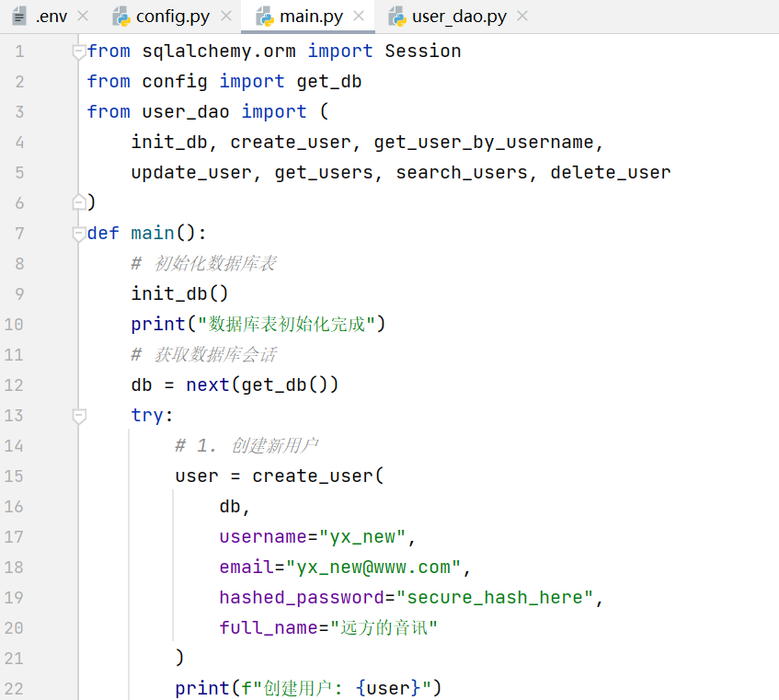Screen dimensions: 779x700
Task: Collapse the main() function fold arrow
Action: tap(78, 233)
